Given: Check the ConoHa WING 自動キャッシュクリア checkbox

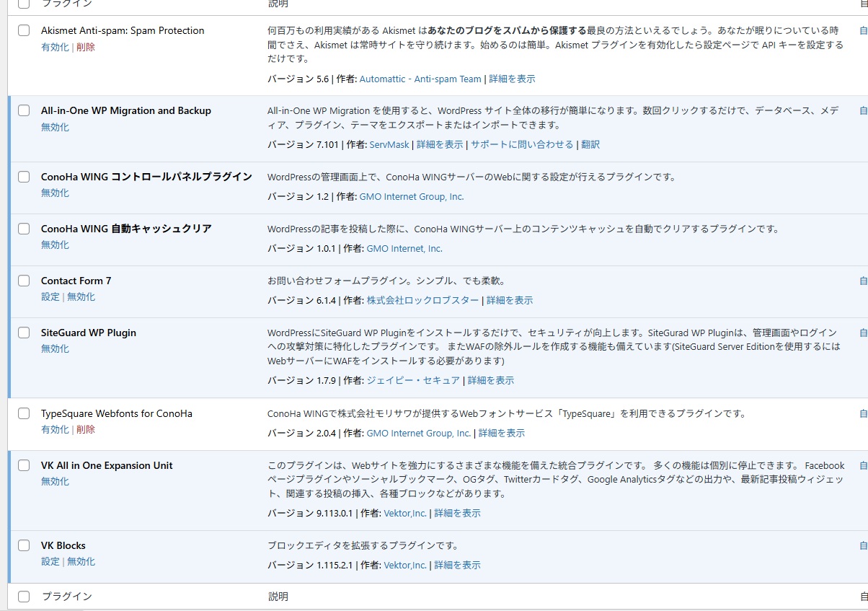Looking at the screenshot, I should [x=24, y=229].
